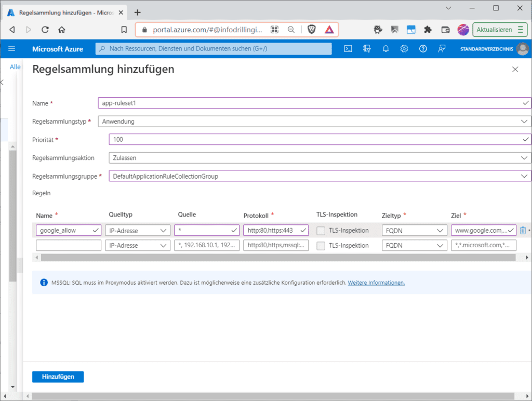
Task: Open the browser tab list chevron
Action: [x=448, y=8]
